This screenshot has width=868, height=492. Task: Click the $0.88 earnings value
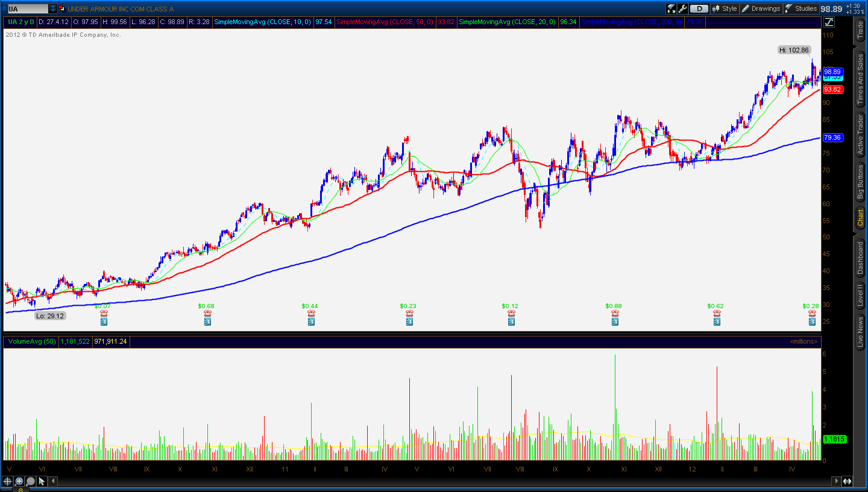point(614,306)
